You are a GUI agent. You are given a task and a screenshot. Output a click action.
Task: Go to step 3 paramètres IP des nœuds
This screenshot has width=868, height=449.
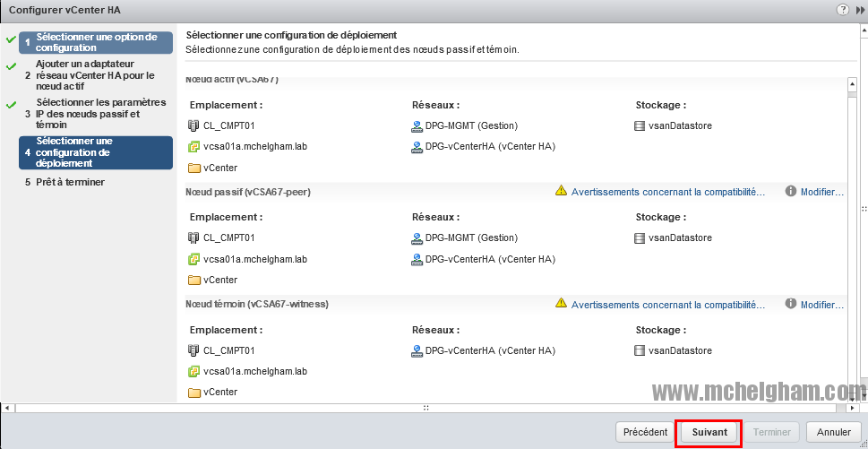coord(96,114)
